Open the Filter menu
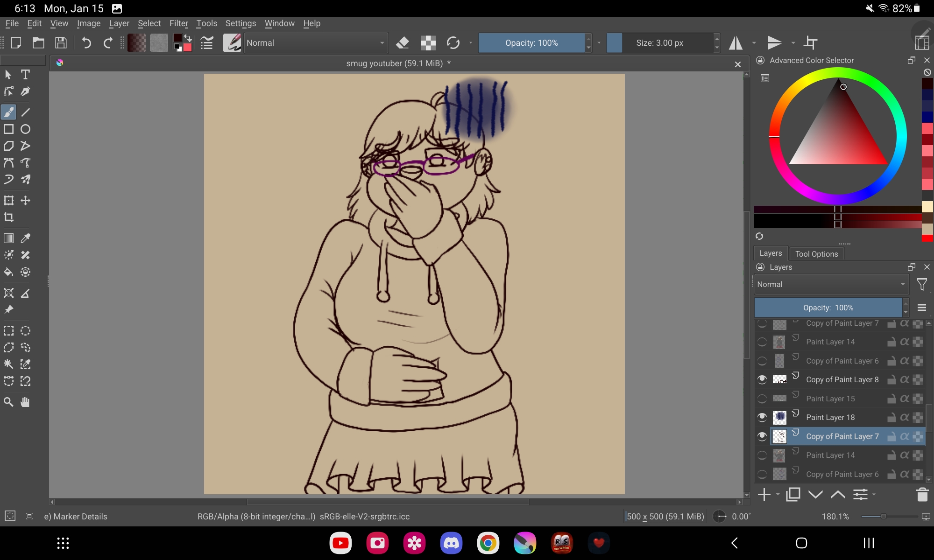Viewport: 934px width, 560px height. [178, 23]
